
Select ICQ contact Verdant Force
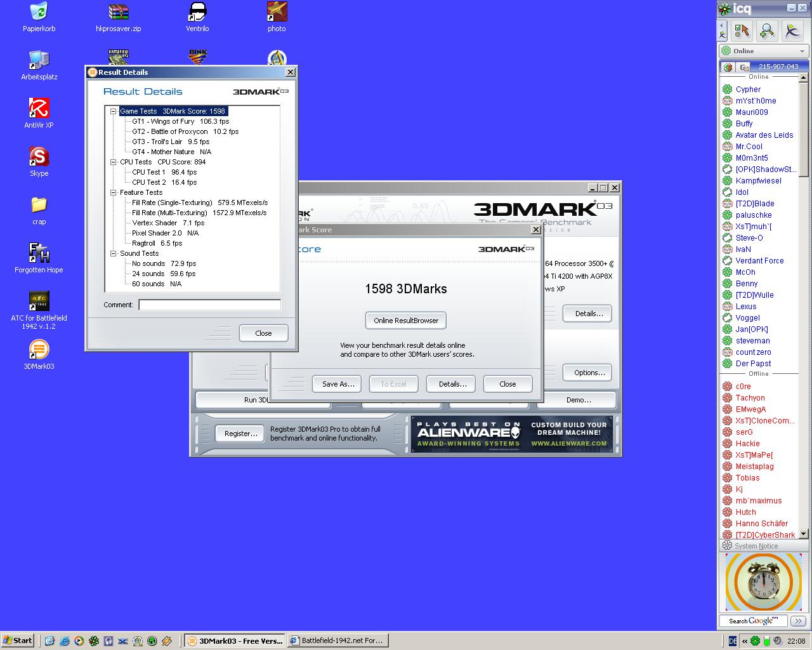[x=759, y=261]
